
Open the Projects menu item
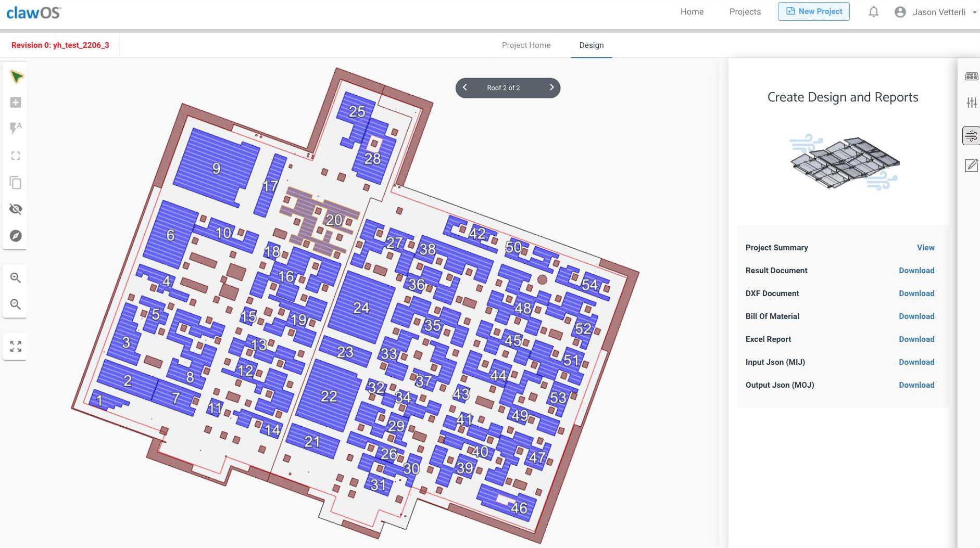(x=745, y=12)
